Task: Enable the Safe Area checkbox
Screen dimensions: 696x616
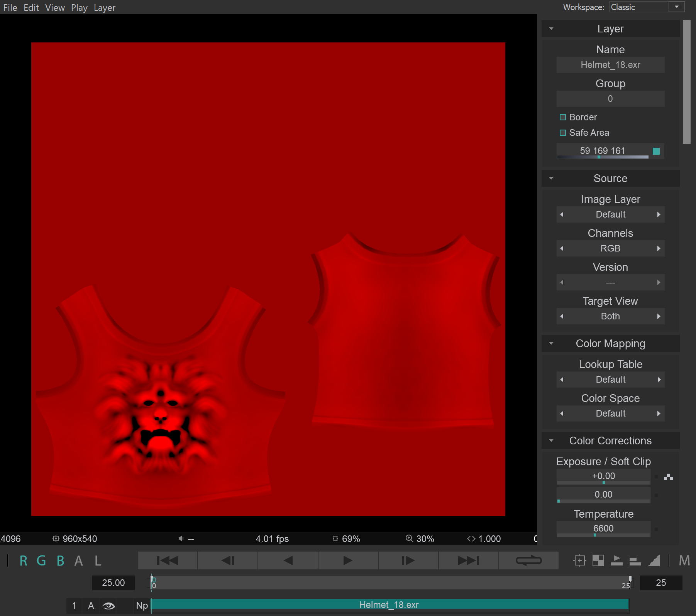Action: [562, 133]
